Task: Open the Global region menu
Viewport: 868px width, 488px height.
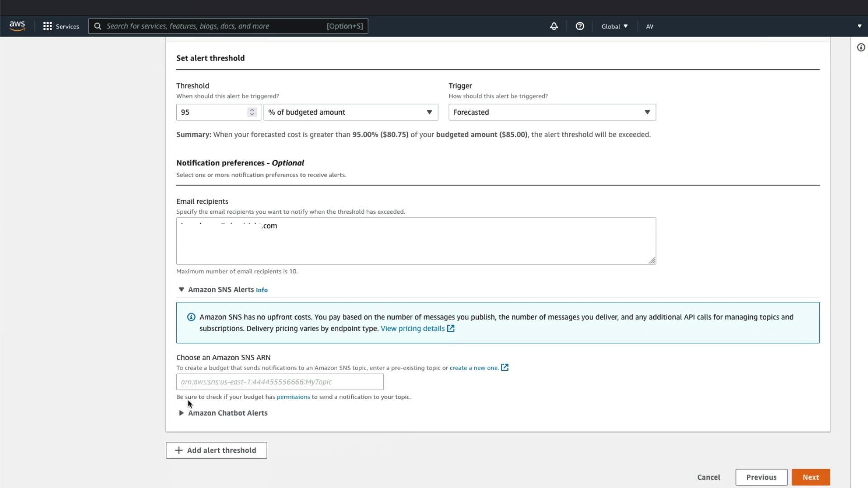Action: tap(614, 26)
